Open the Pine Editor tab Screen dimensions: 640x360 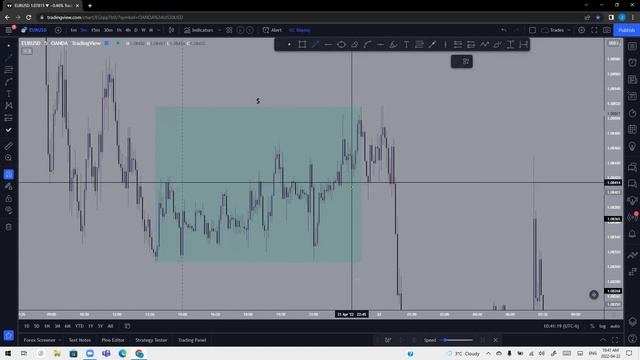[113, 340]
